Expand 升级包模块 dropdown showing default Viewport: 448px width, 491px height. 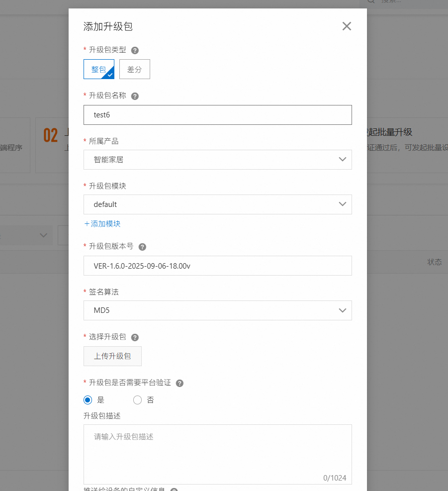[217, 204]
